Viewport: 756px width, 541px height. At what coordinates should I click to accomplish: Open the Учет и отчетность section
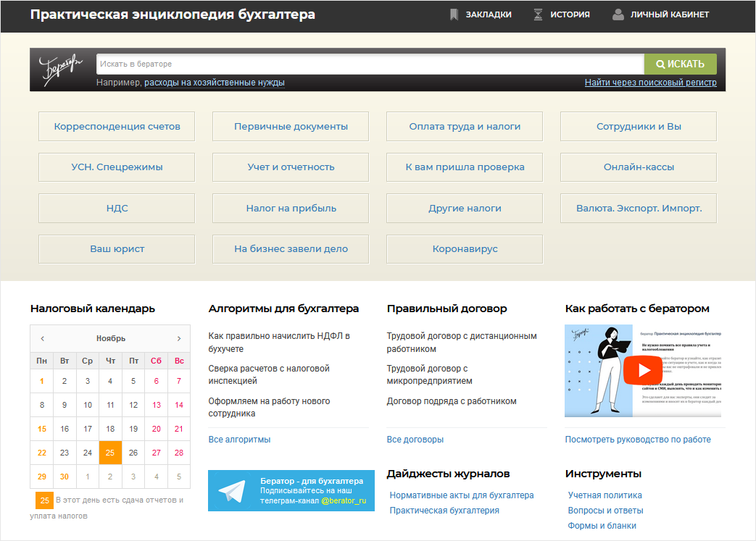click(291, 167)
